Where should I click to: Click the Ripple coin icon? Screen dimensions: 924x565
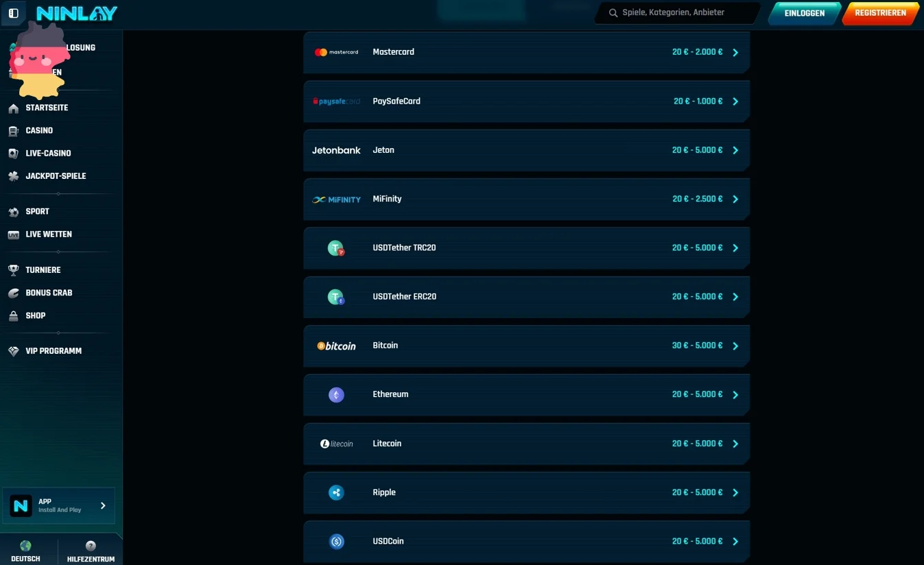tap(336, 492)
